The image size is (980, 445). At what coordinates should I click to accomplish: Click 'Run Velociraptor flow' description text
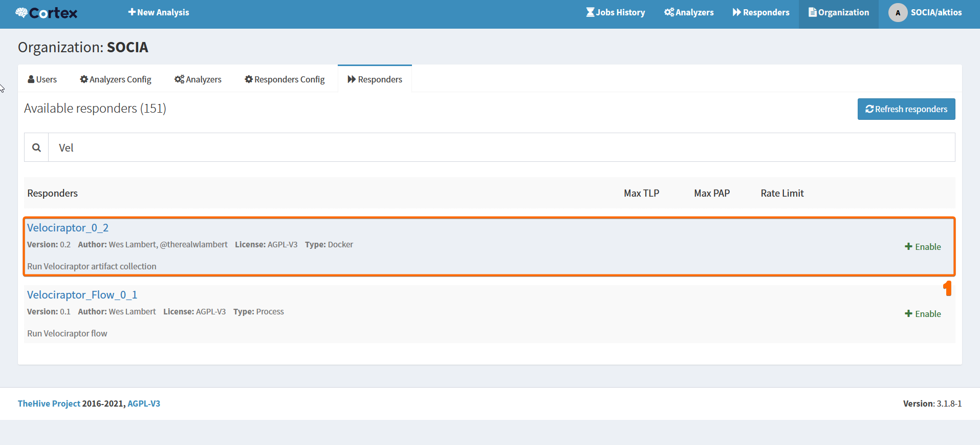[67, 333]
